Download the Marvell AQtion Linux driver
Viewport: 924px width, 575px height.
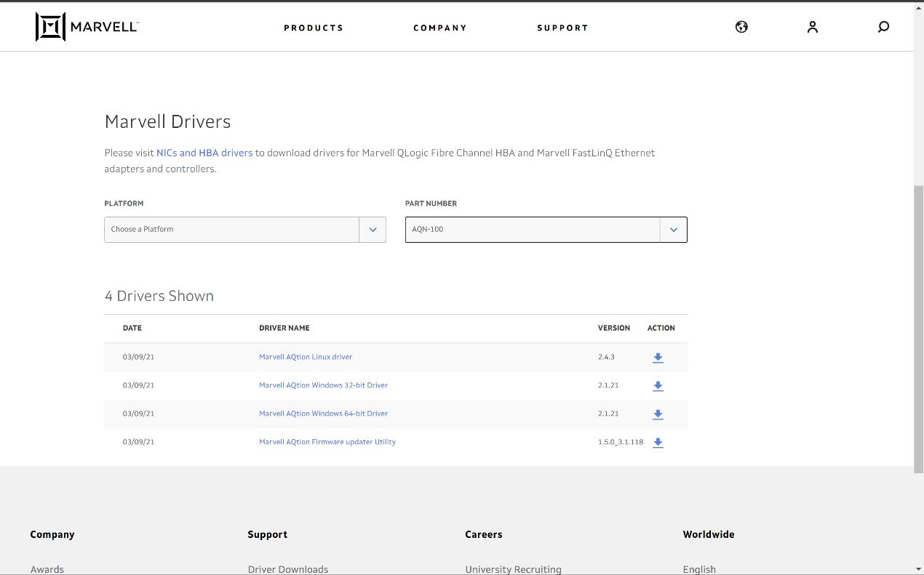pos(658,358)
